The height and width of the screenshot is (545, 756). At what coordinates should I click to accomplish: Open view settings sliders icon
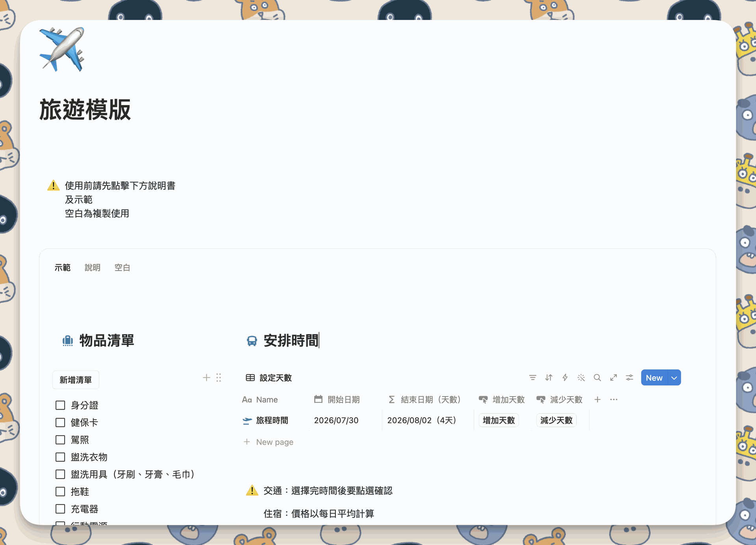coord(630,378)
